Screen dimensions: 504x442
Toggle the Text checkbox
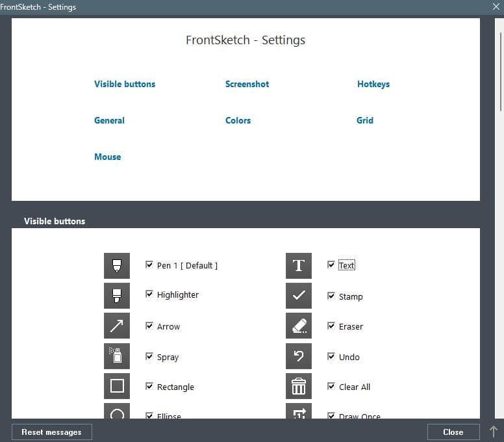(x=331, y=265)
